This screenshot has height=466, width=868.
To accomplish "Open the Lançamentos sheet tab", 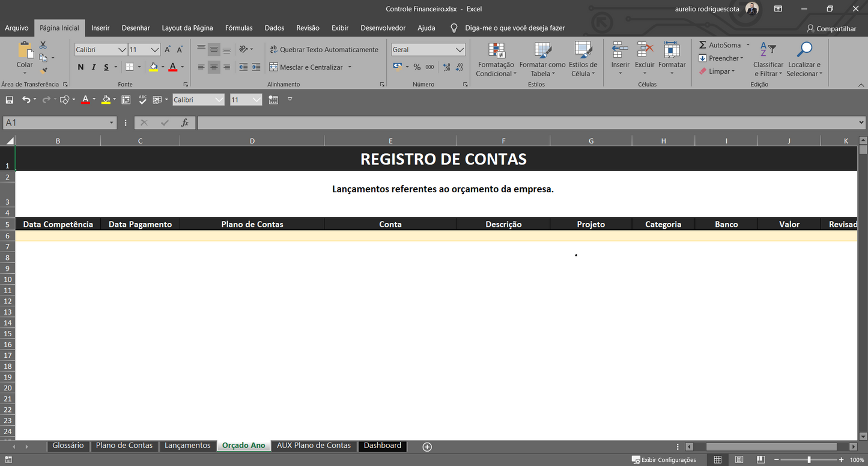I will tap(187, 445).
